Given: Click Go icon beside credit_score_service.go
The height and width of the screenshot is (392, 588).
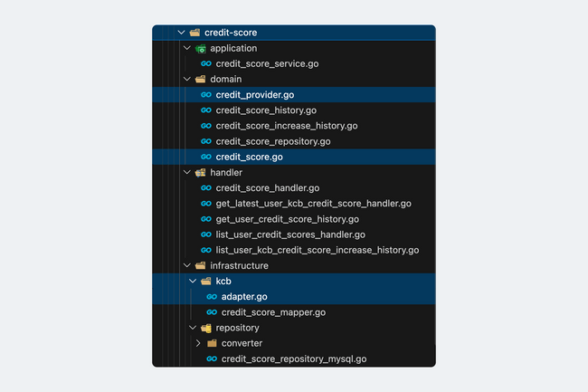Looking at the screenshot, I should [206, 63].
